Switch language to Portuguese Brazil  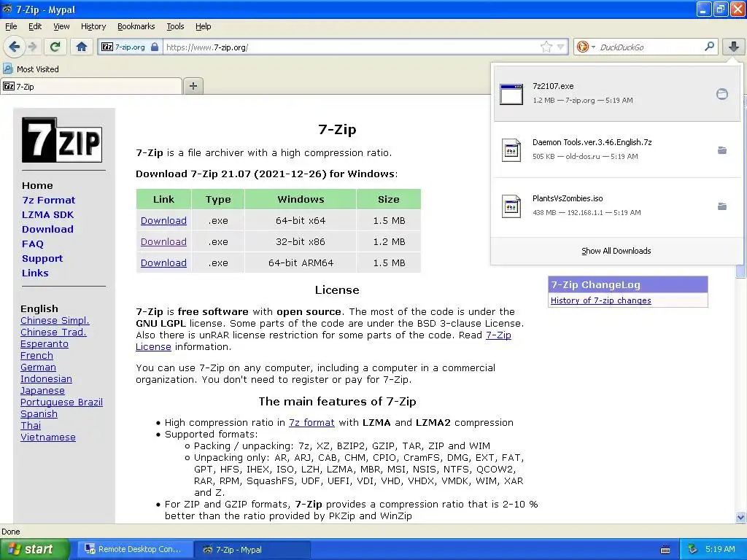click(x=61, y=402)
